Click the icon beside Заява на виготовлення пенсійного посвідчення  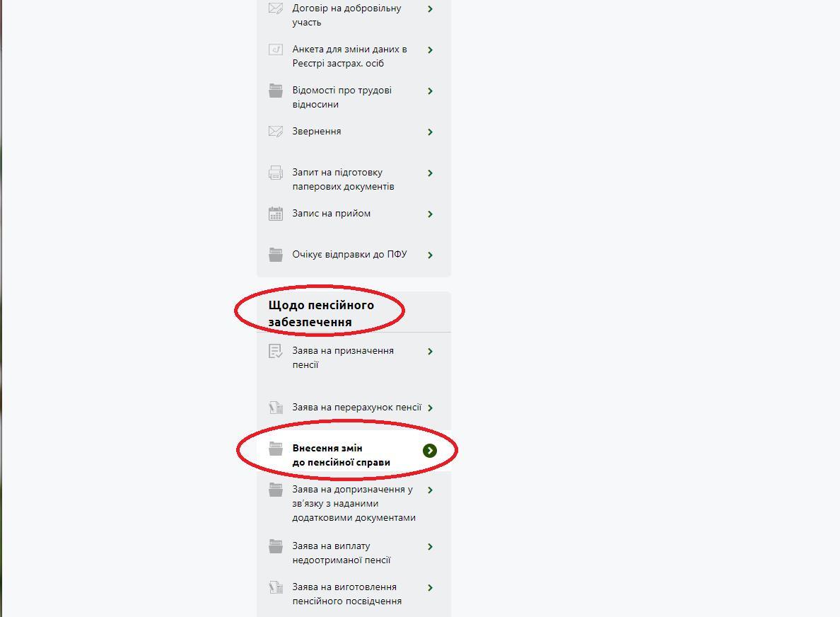(275, 587)
